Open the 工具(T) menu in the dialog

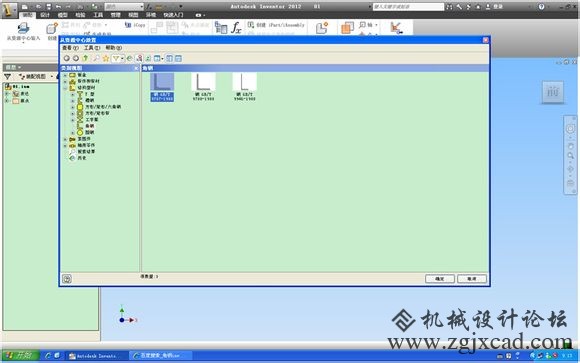coord(92,48)
